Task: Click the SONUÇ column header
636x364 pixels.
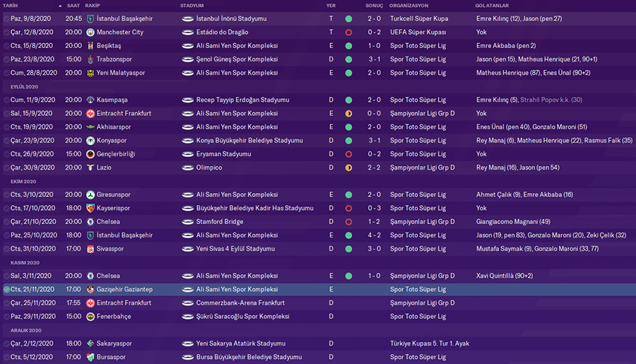Action: tap(374, 6)
